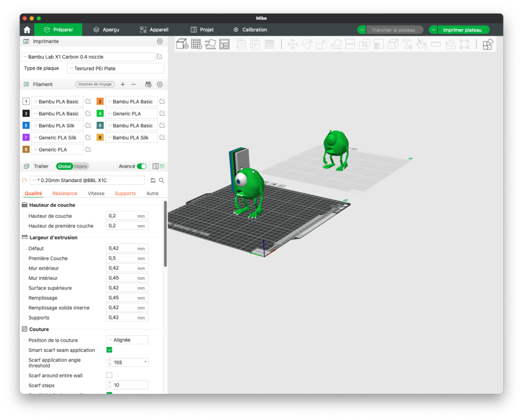Click the Auto-orient toolbar icon
The height and width of the screenshot is (420, 523).
(x=210, y=45)
